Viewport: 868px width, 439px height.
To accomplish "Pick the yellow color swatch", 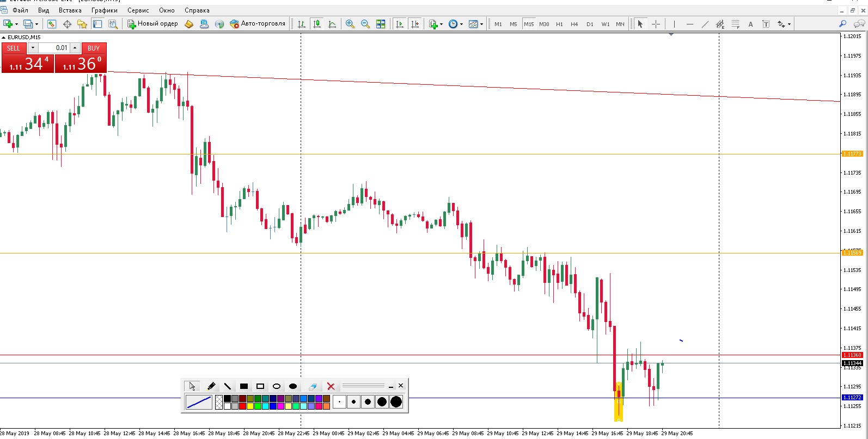I will click(250, 406).
